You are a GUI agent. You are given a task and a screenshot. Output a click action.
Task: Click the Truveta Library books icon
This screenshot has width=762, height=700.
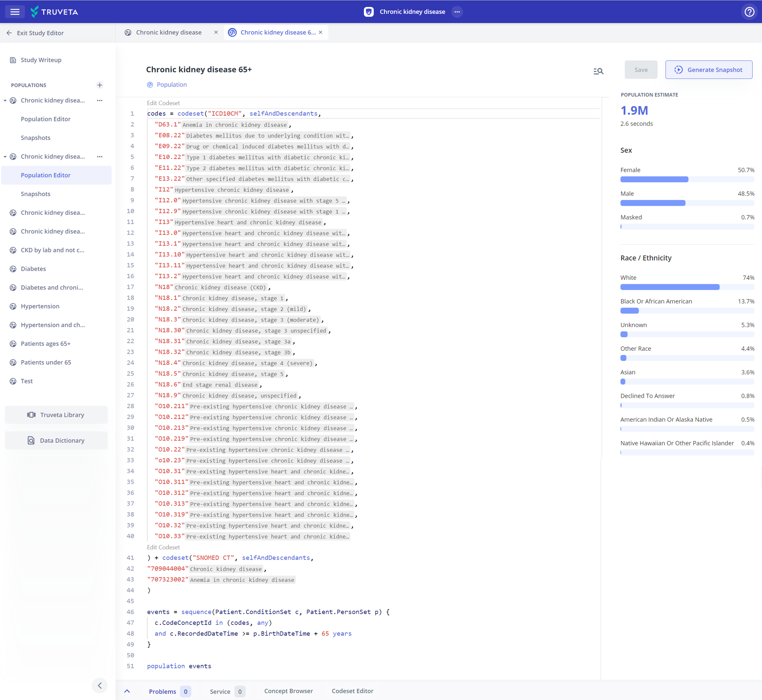[31, 415]
